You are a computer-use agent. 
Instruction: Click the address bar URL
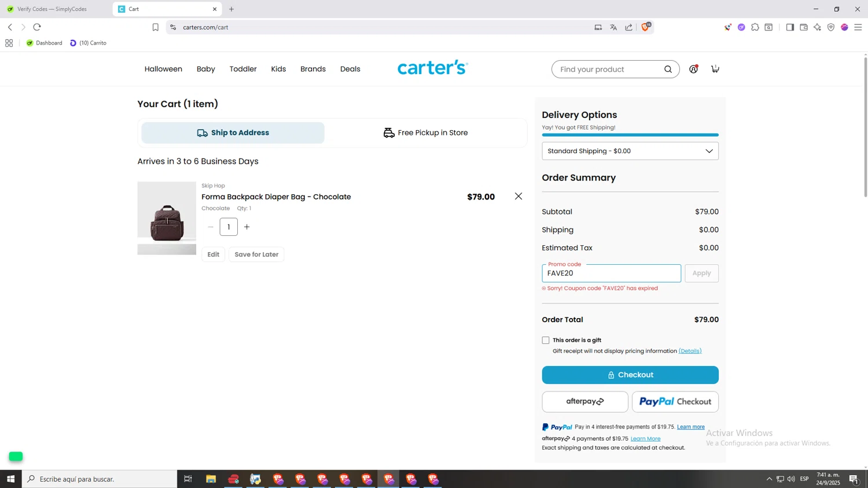(x=205, y=27)
